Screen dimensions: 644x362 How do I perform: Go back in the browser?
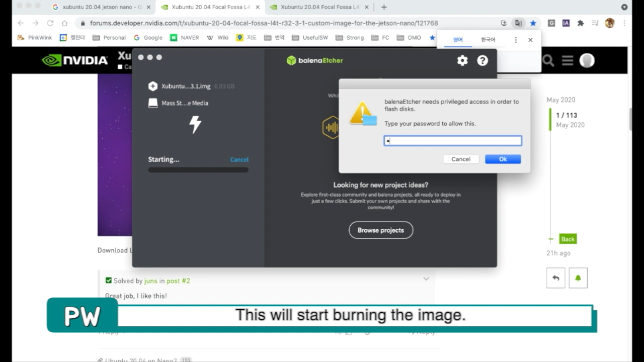(x=21, y=23)
